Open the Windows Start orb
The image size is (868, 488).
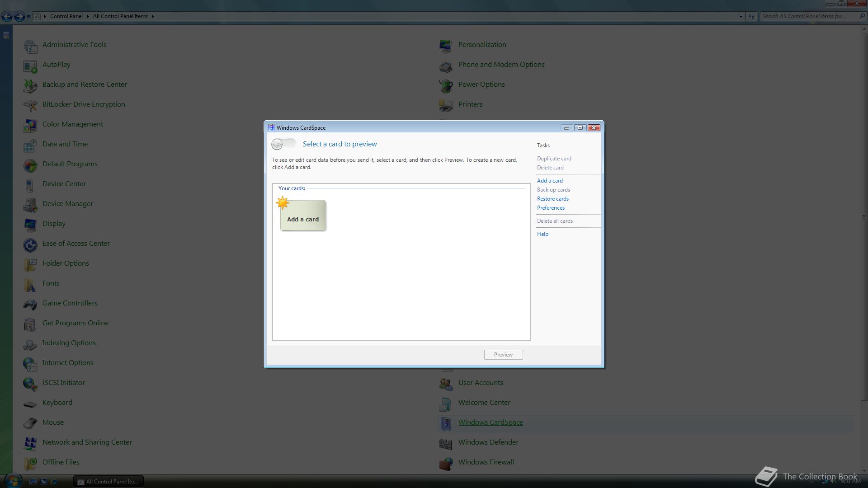pyautogui.click(x=13, y=481)
